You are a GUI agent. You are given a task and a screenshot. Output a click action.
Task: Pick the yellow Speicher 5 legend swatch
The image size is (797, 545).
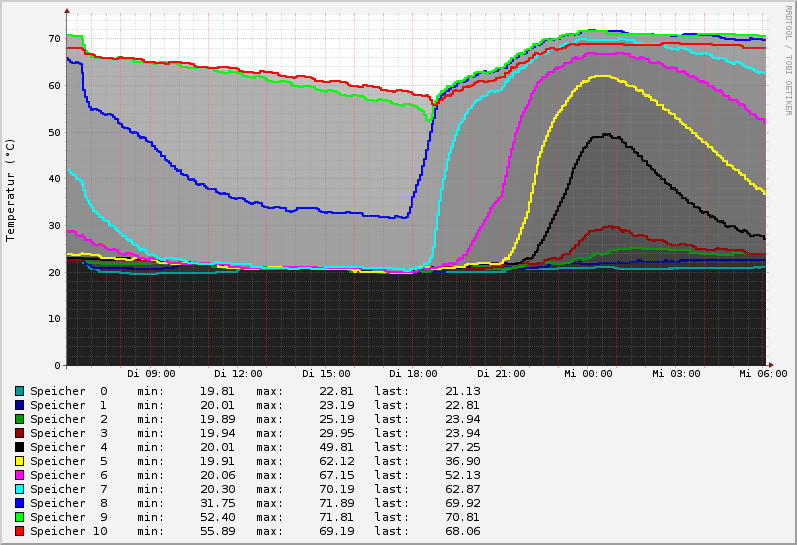[19, 461]
